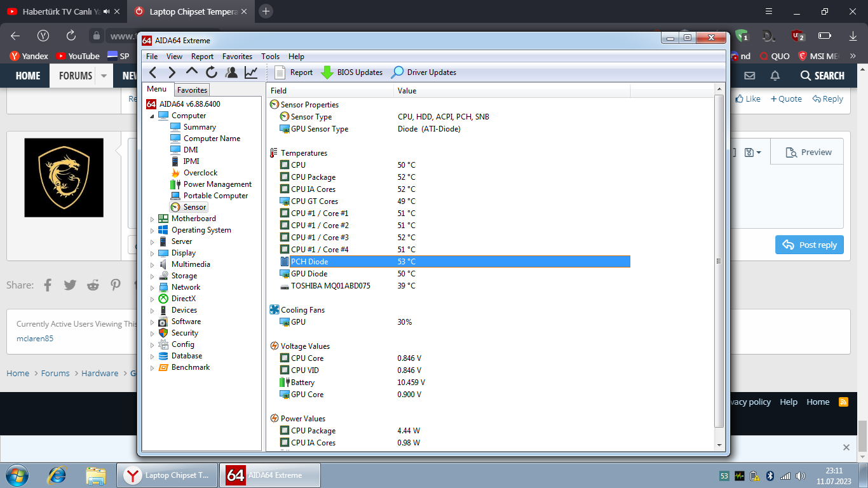Image resolution: width=868 pixels, height=488 pixels.
Task: Select the Devices tree item
Action: pos(184,310)
